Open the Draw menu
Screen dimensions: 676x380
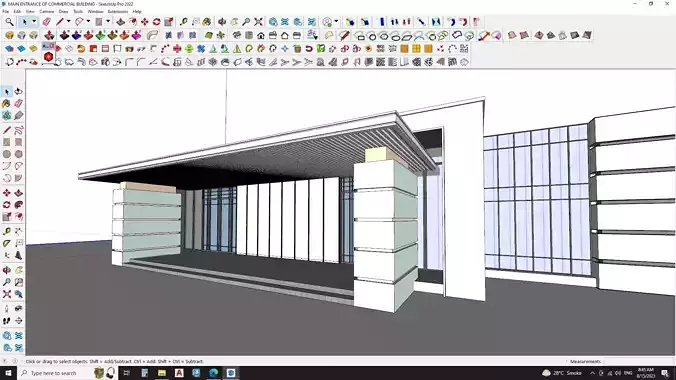(x=63, y=12)
